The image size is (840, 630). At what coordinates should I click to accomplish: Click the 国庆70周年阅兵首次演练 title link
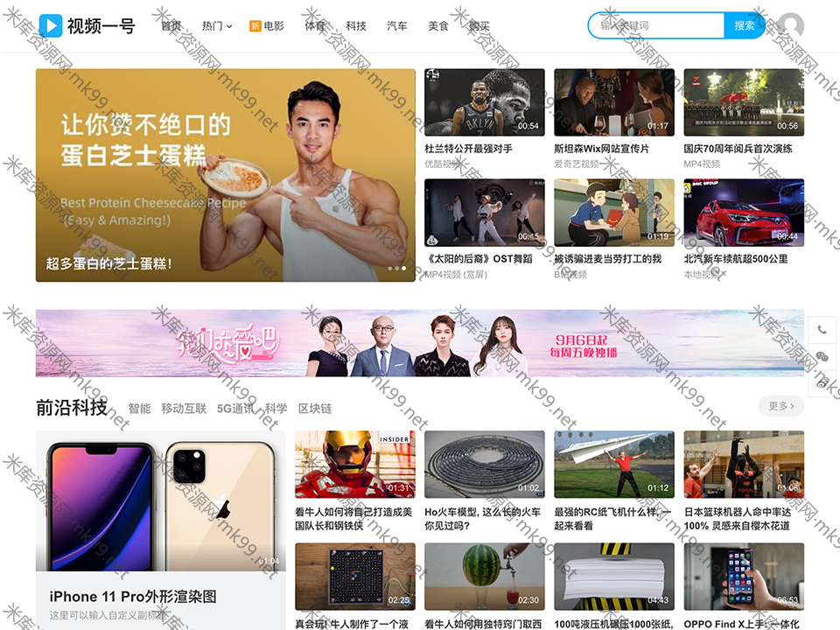pyautogui.click(x=738, y=149)
